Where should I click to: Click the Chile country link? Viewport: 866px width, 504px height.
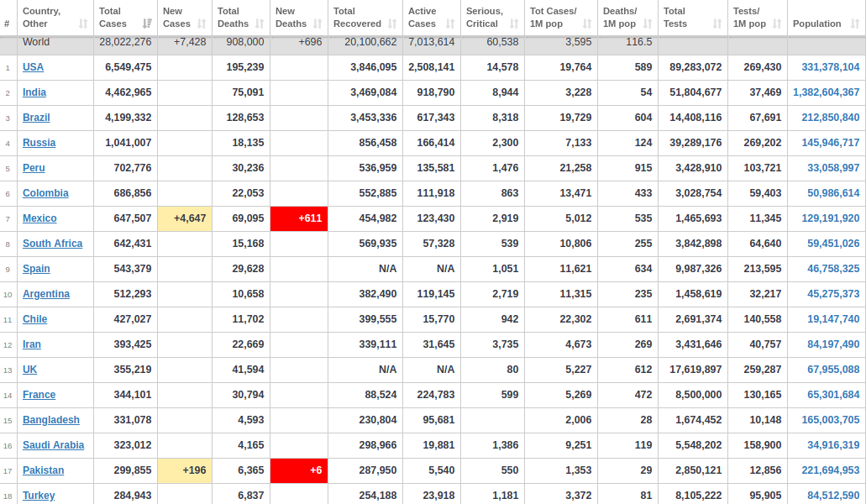[34, 320]
